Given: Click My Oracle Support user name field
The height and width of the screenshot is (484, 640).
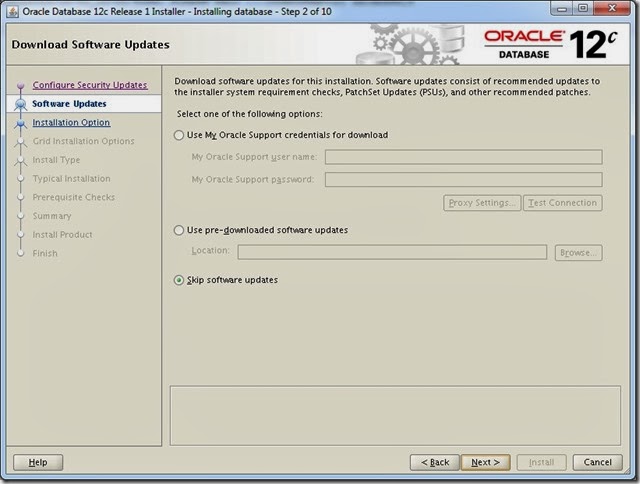Looking at the screenshot, I should (463, 157).
